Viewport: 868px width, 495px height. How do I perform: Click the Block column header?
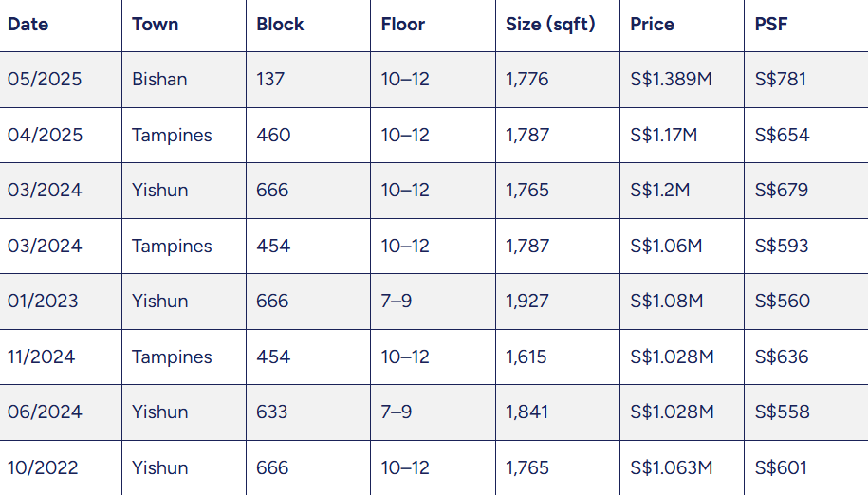pos(280,25)
